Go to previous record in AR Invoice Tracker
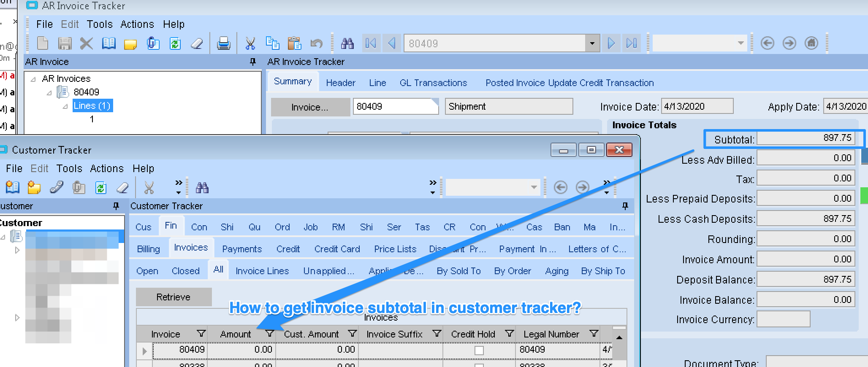 [x=392, y=43]
